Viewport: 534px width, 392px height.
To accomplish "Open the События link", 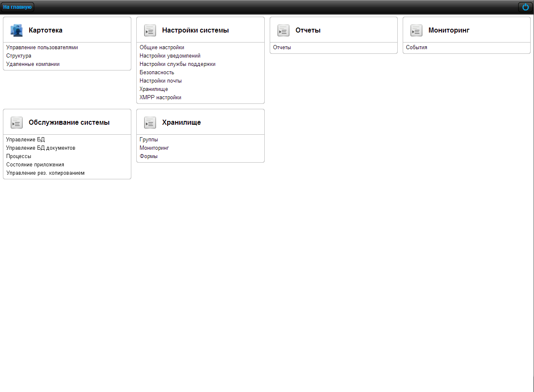I will [416, 48].
